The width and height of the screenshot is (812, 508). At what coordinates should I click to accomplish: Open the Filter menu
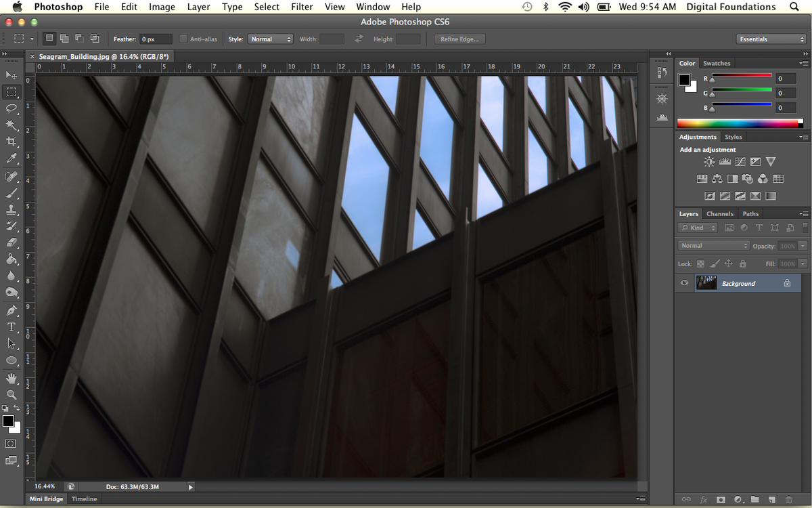tap(302, 7)
